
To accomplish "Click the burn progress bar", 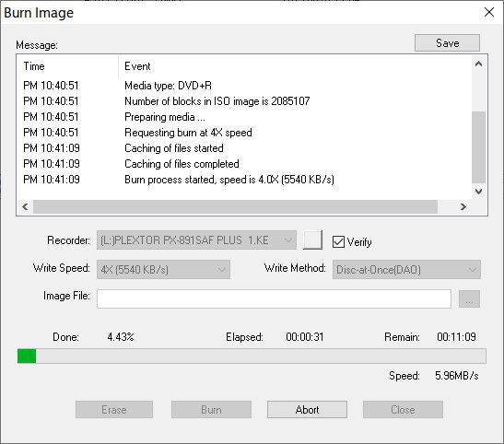I will coord(252,356).
